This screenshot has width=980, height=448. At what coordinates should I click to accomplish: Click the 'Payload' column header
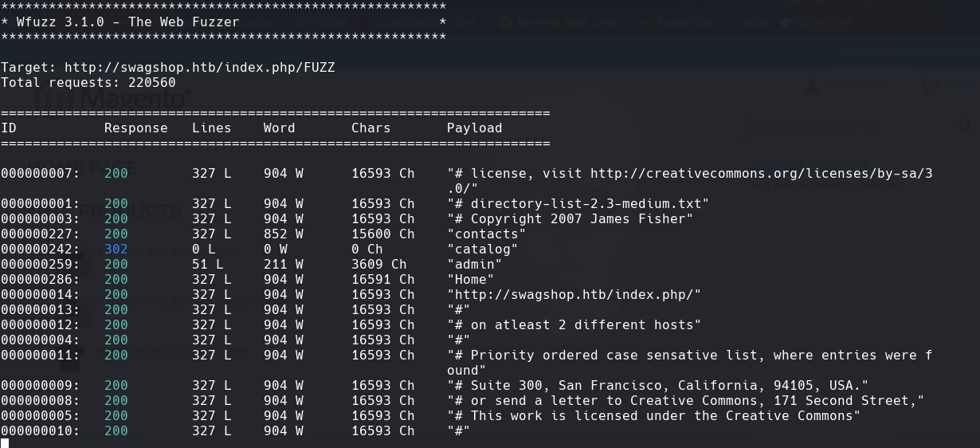pos(475,128)
